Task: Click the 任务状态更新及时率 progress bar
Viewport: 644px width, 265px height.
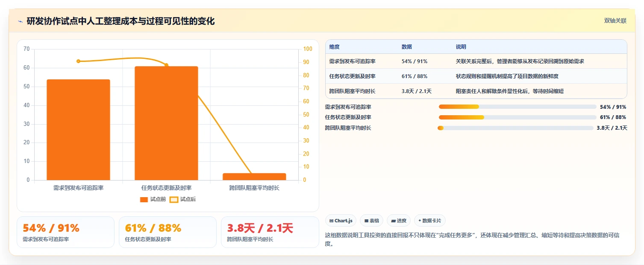Action: [518, 117]
